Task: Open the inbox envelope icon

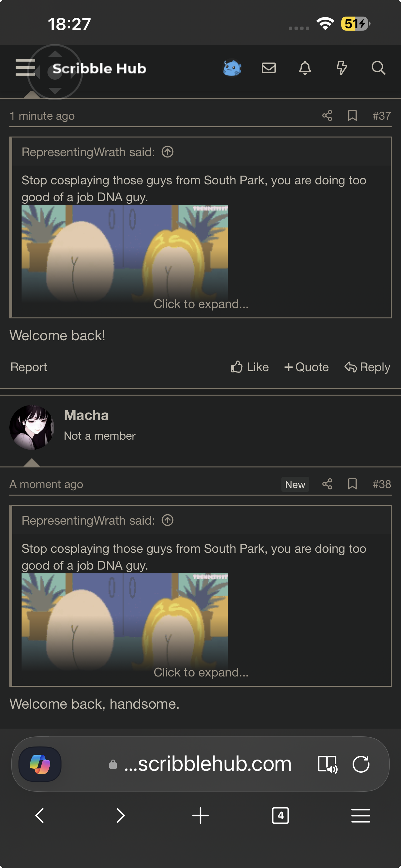Action: [x=269, y=68]
